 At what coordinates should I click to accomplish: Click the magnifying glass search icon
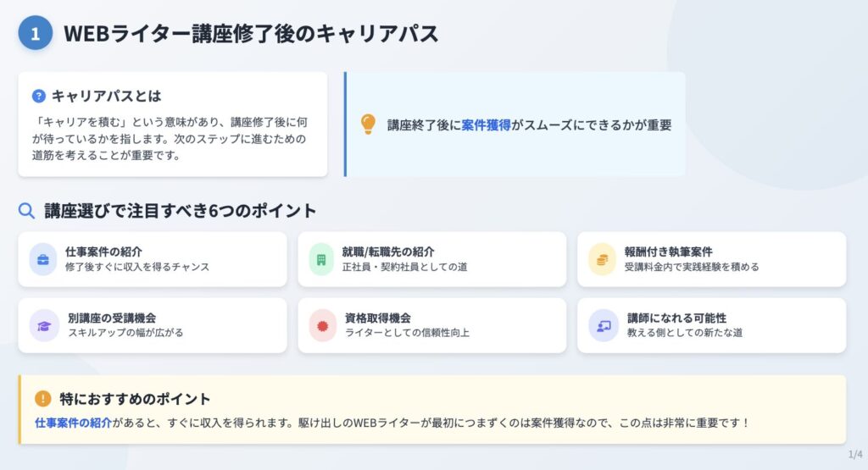point(26,211)
